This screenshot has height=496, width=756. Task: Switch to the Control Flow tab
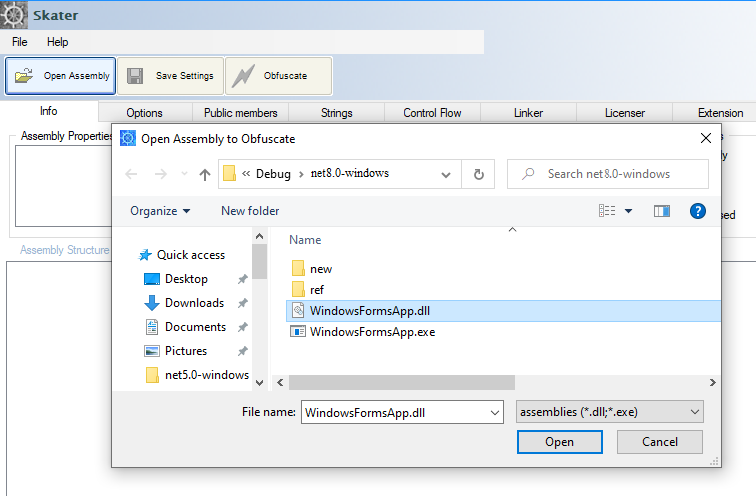coord(432,113)
